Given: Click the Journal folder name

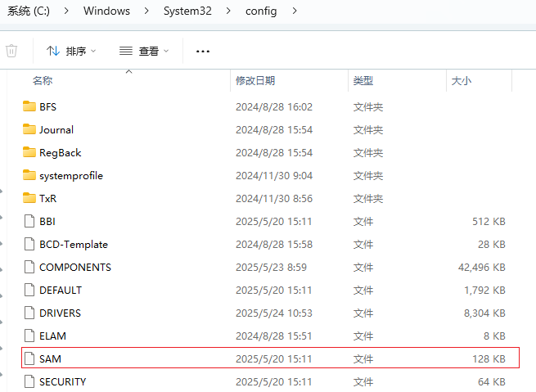Looking at the screenshot, I should tap(56, 130).
